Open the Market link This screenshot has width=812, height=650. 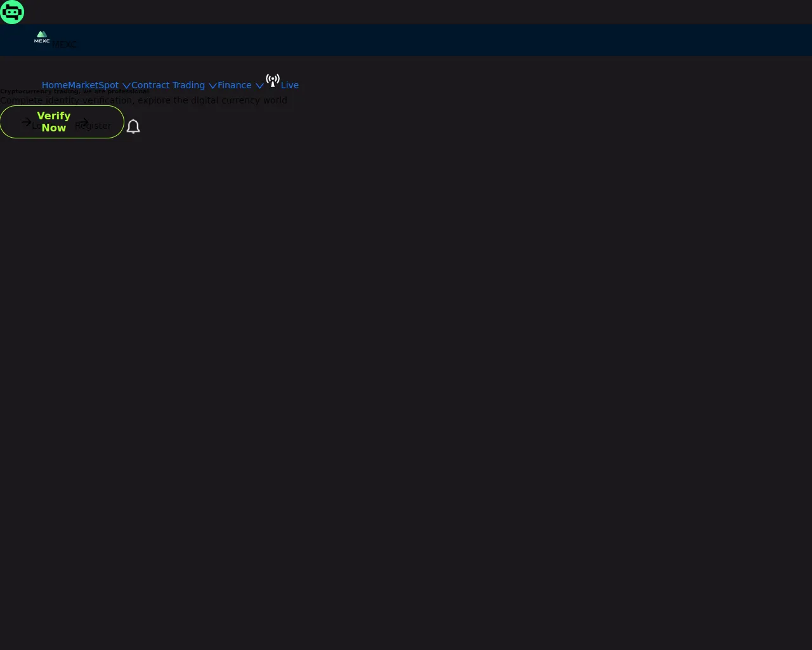click(83, 85)
